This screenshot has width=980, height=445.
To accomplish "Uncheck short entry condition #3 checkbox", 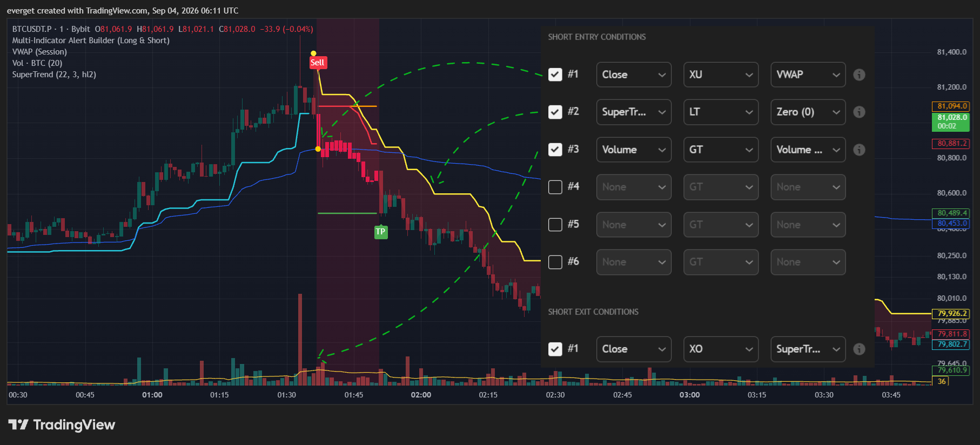I will [x=555, y=150].
